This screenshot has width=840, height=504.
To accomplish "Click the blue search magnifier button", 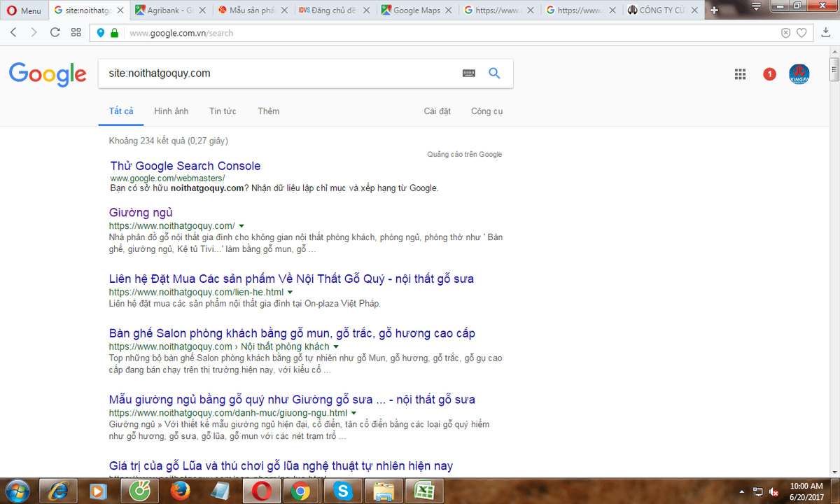I will [x=494, y=73].
